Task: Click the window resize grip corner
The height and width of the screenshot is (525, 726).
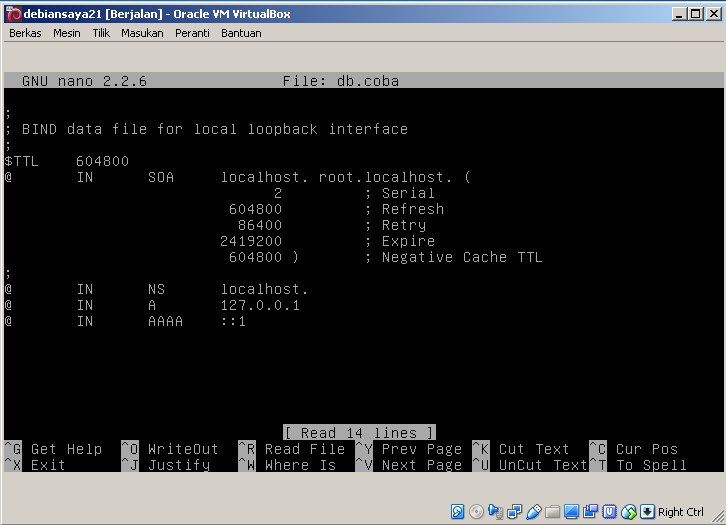Action: tap(718, 517)
